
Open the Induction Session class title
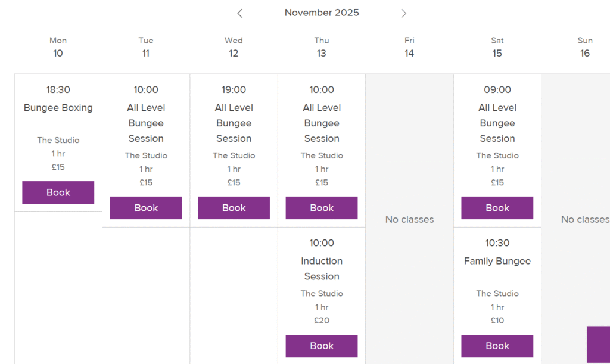[322, 269]
